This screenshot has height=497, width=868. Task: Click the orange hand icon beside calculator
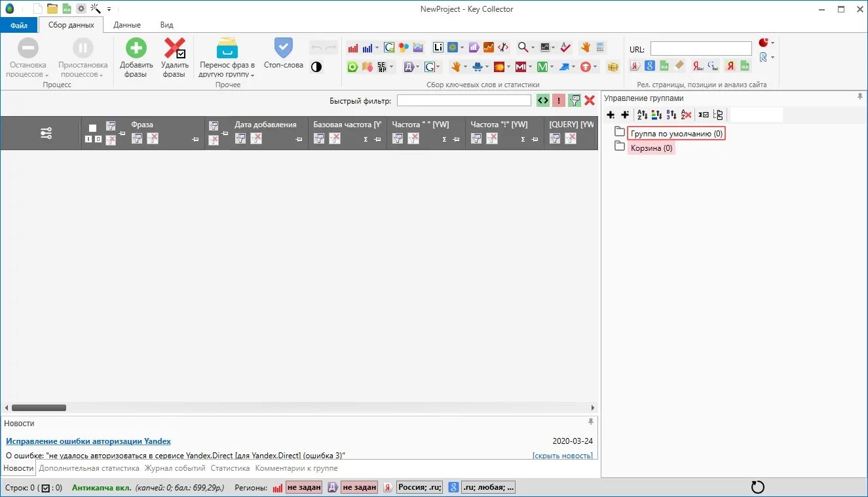click(x=585, y=47)
